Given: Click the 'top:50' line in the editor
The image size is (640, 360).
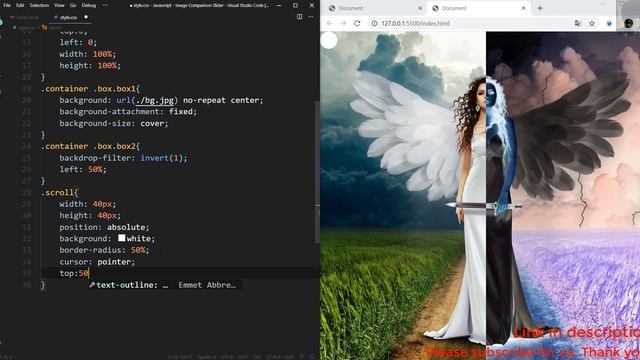Looking at the screenshot, I should pos(74,273).
